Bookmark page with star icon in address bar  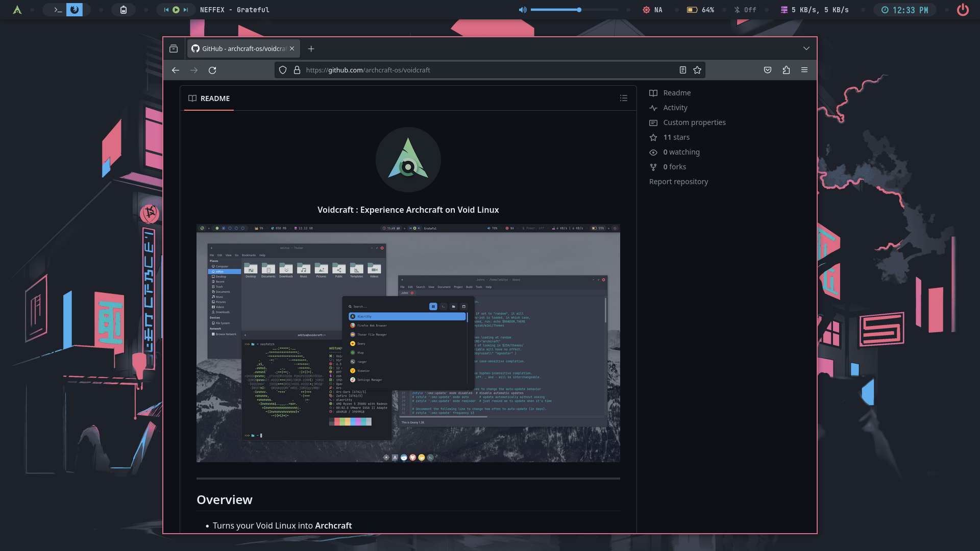(697, 70)
